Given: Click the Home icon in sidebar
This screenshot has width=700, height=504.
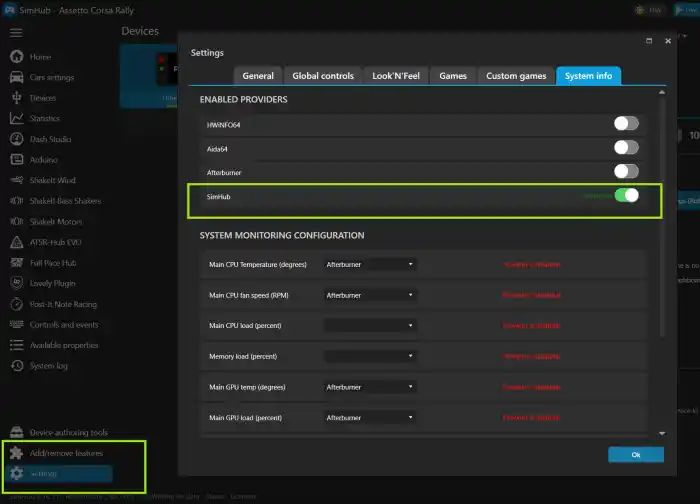Looking at the screenshot, I should pyautogui.click(x=17, y=57).
